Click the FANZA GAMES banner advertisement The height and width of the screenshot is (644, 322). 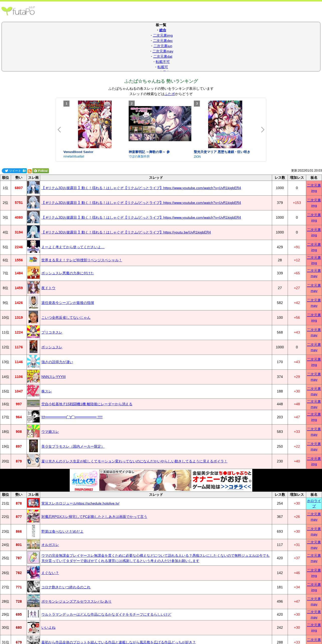point(161,480)
